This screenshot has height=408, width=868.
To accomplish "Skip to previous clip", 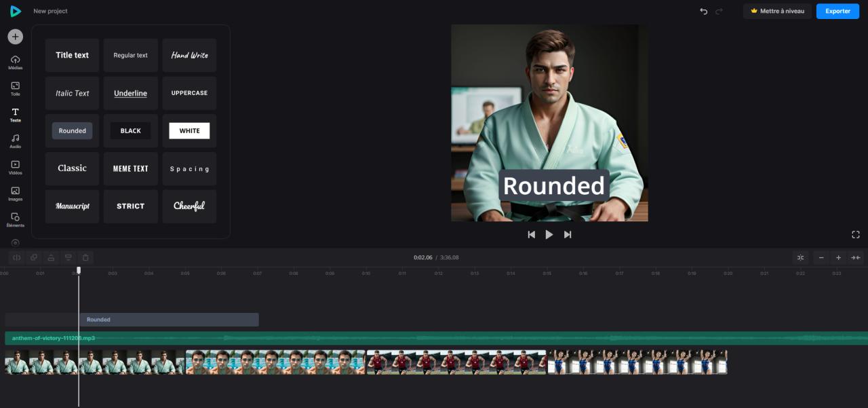I will 531,234.
